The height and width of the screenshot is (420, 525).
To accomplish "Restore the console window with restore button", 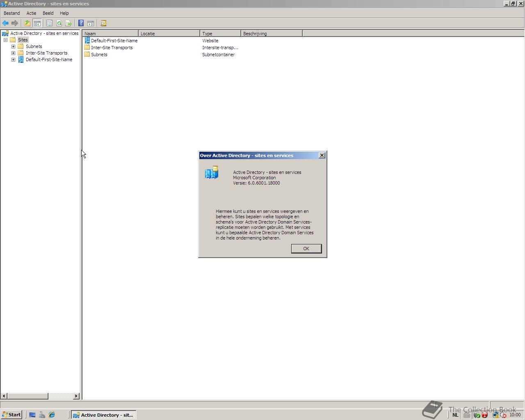I will pyautogui.click(x=513, y=3).
